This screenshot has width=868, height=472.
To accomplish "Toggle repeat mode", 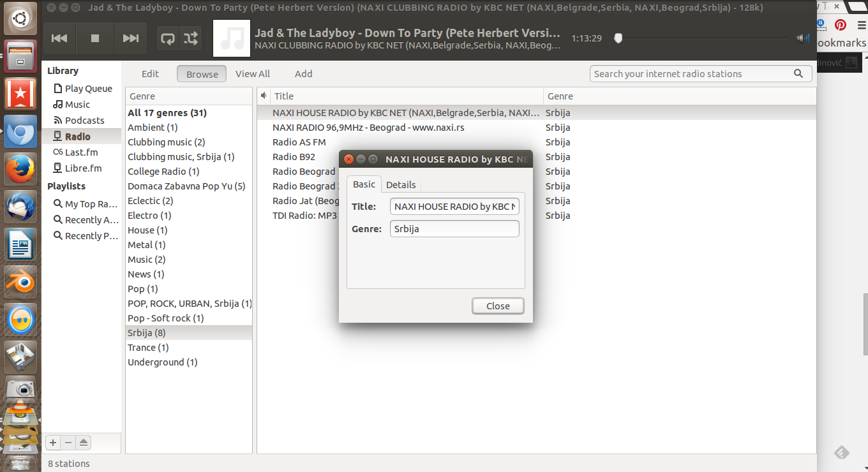I will pyautogui.click(x=168, y=38).
